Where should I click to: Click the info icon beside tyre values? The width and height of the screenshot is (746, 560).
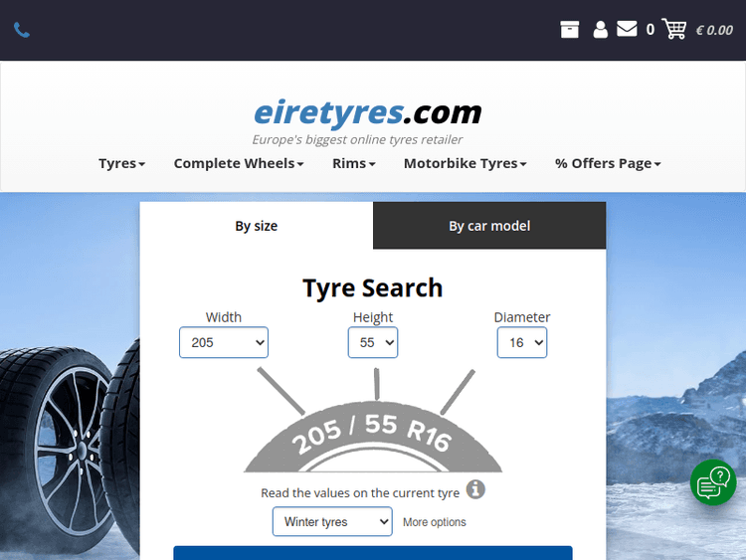click(475, 489)
